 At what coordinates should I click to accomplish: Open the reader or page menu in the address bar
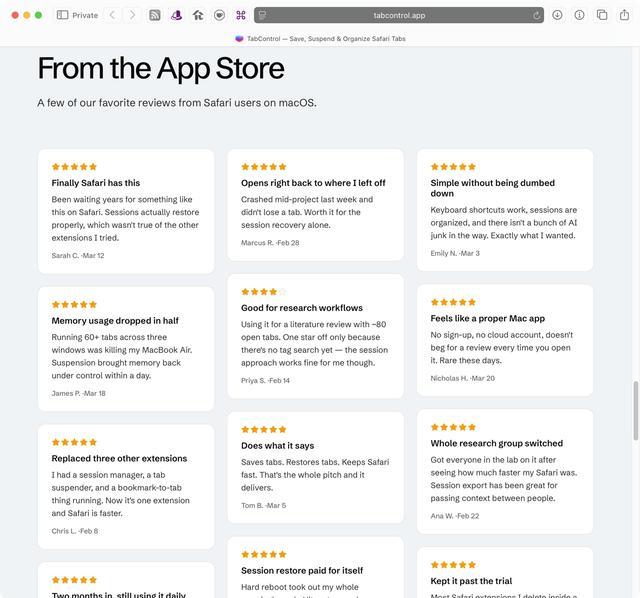(262, 16)
